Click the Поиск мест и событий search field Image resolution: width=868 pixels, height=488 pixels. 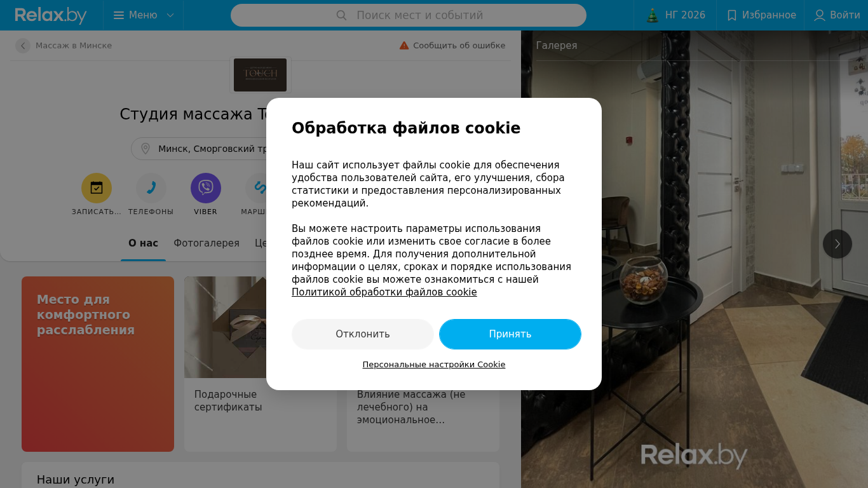409,15
